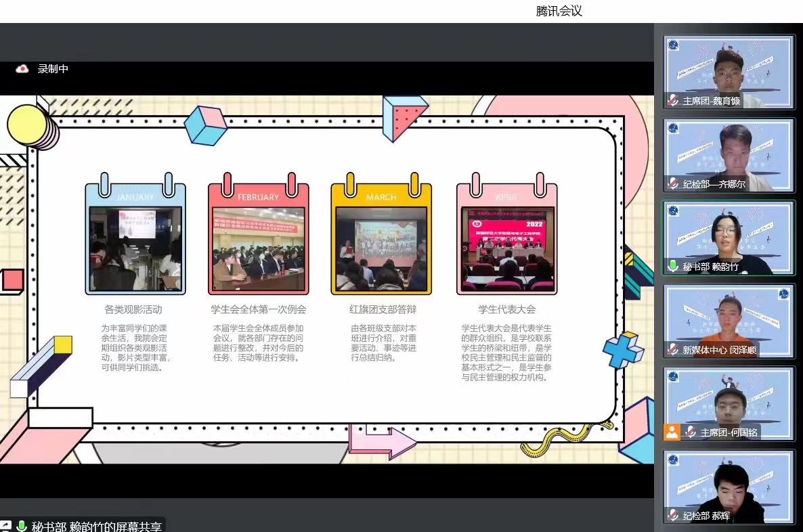This screenshot has width=803, height=532.
Task: Click the 学生代表大会 heading on slide
Action: [506, 309]
